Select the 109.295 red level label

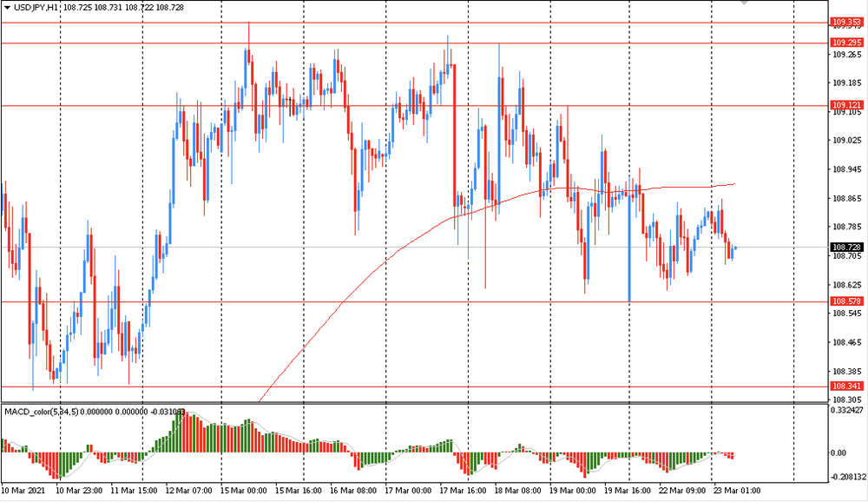(846, 43)
